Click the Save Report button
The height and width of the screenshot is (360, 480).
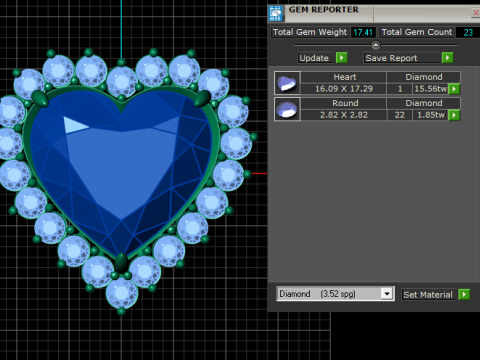(402, 58)
